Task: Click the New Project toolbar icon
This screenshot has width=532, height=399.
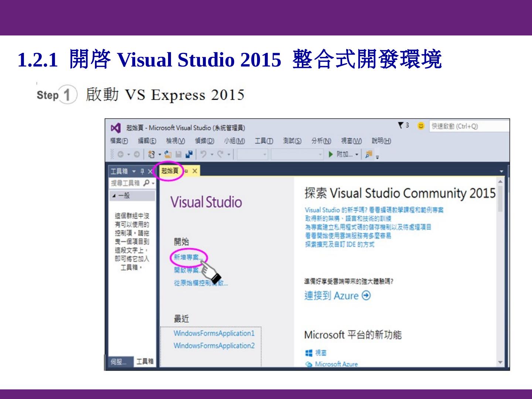Action: [151, 154]
